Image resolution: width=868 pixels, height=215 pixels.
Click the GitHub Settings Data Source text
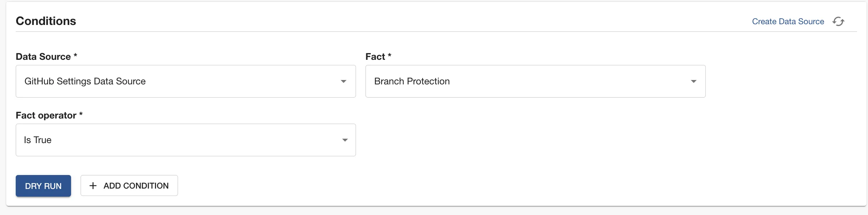point(85,81)
